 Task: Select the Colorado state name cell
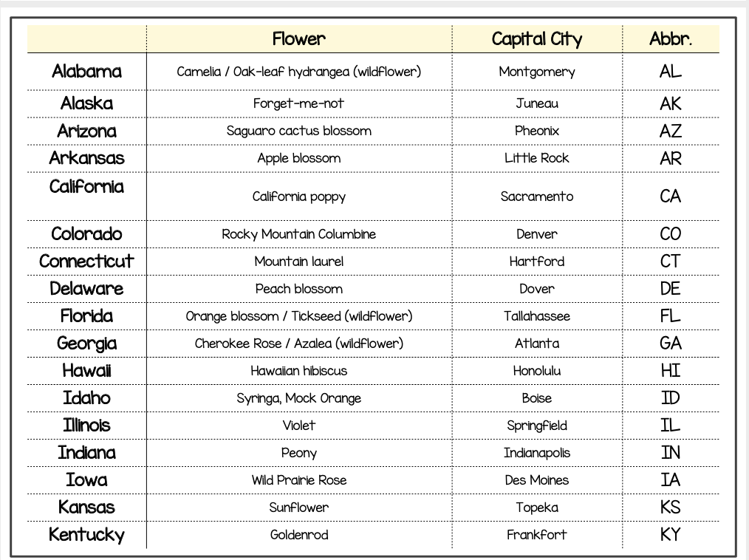coord(86,234)
